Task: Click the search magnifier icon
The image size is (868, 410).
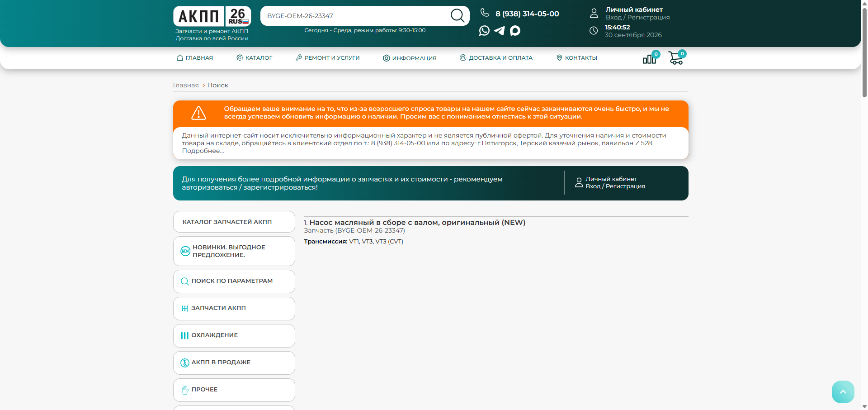Action: point(458,16)
